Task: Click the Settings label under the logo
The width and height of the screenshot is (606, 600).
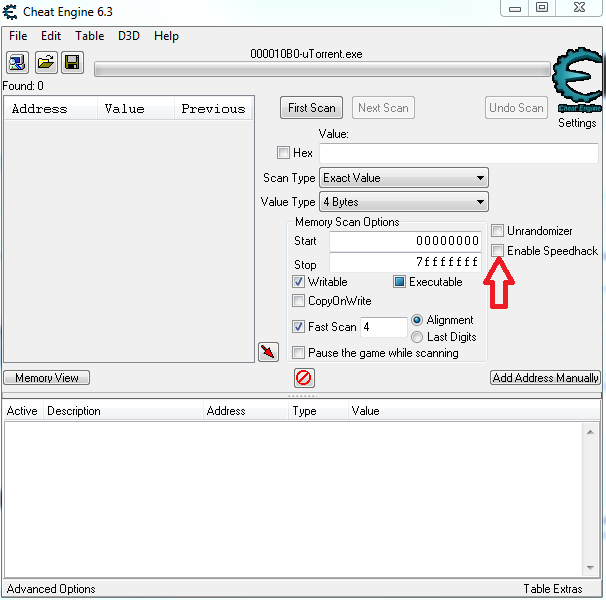Action: 577,123
